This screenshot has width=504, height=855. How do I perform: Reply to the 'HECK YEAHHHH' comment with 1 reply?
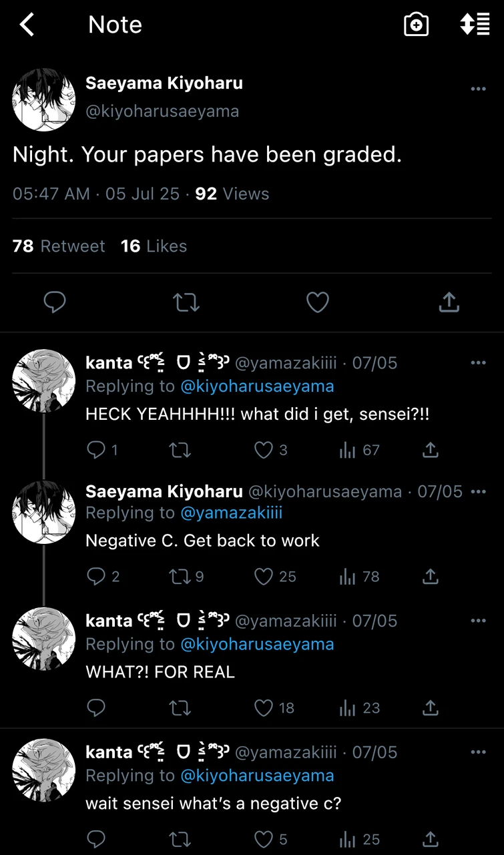tap(97, 451)
